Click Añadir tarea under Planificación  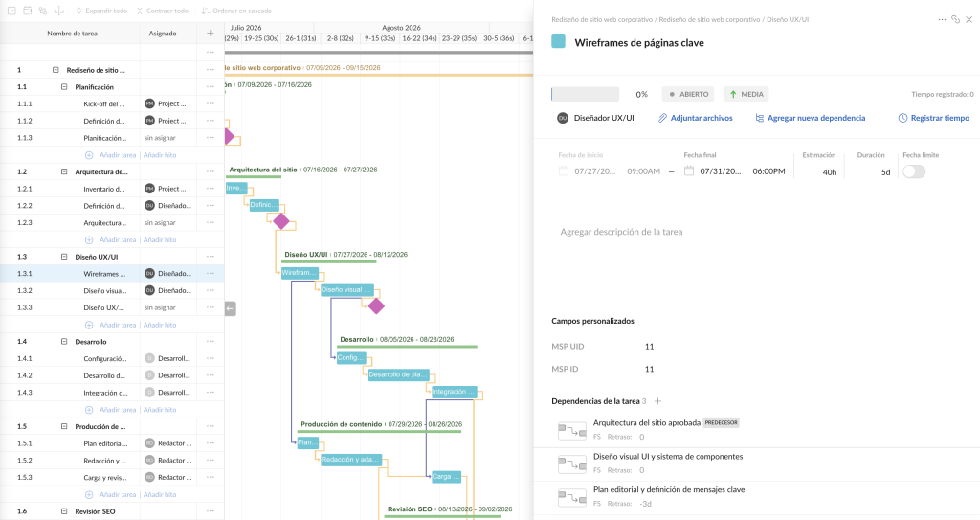click(118, 155)
